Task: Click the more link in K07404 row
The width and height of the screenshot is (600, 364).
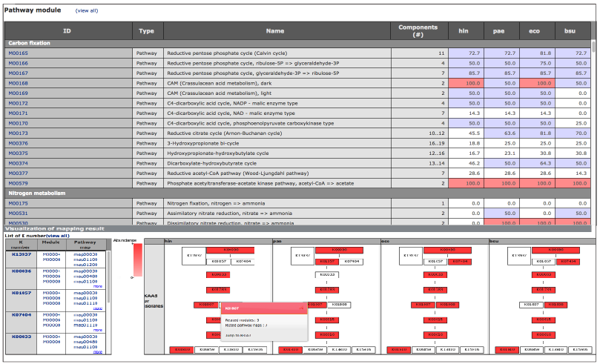Action: pyautogui.click(x=98, y=330)
